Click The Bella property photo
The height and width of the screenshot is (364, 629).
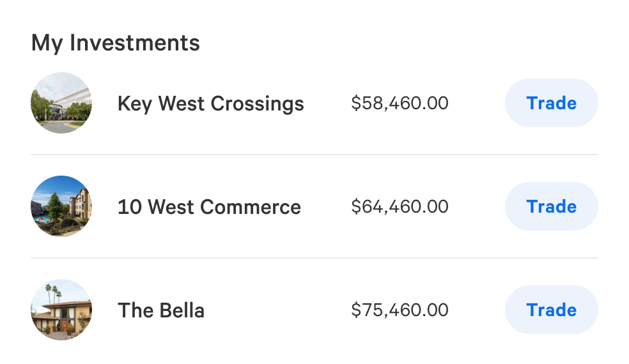click(x=61, y=310)
